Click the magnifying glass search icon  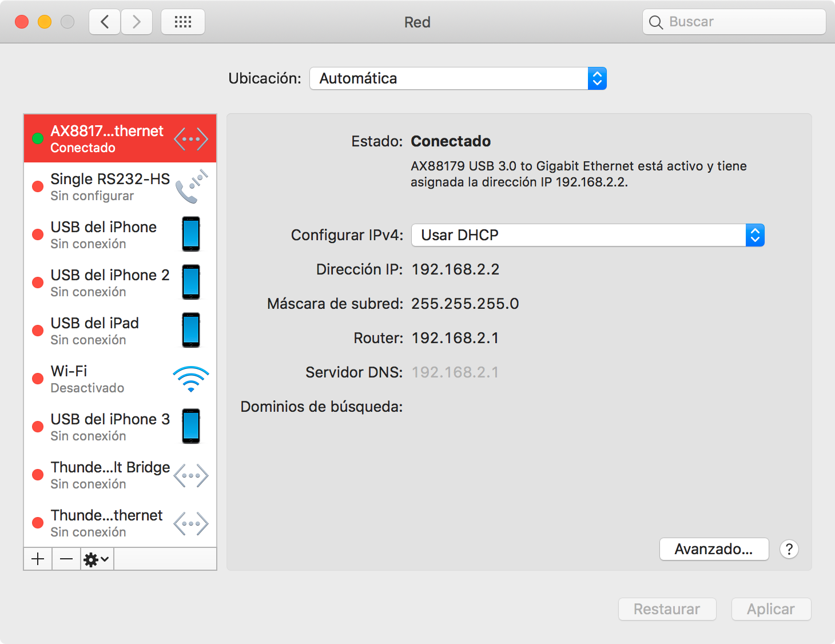(x=656, y=22)
